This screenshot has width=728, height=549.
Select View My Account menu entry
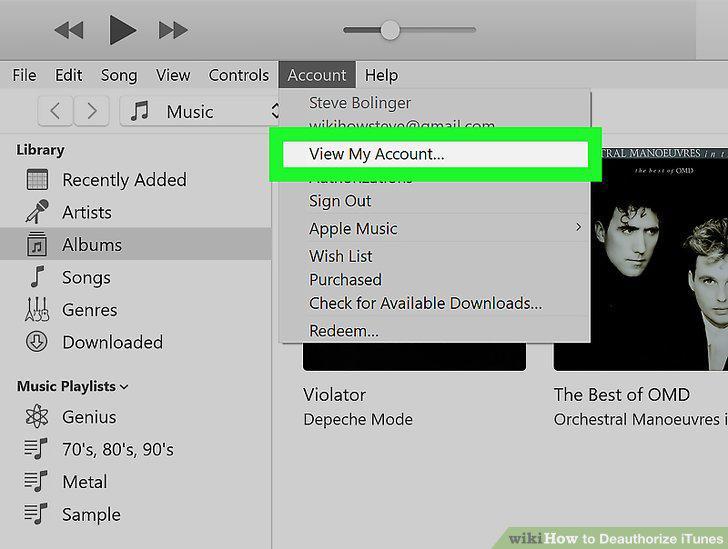click(x=436, y=154)
